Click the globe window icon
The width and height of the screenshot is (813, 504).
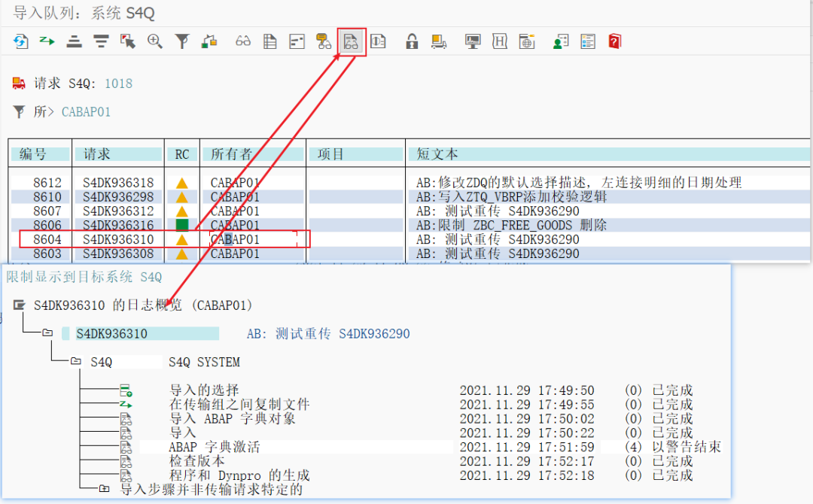[x=527, y=41]
